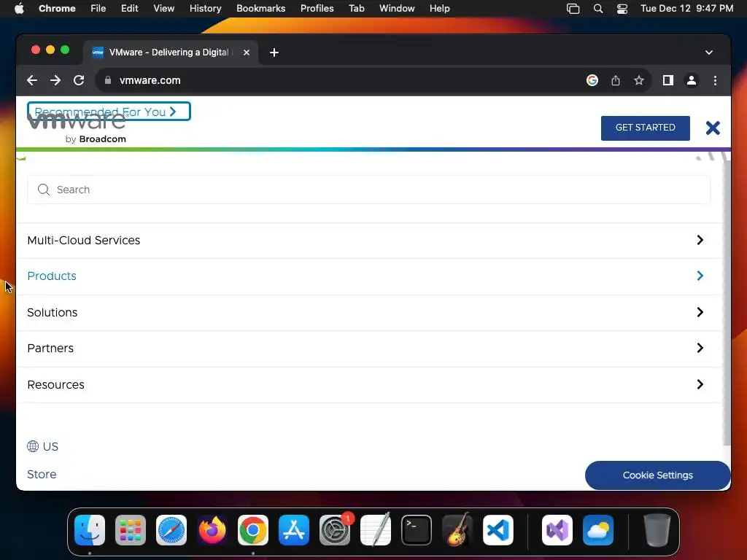Share this page via share icon
747x560 pixels.
[616, 80]
